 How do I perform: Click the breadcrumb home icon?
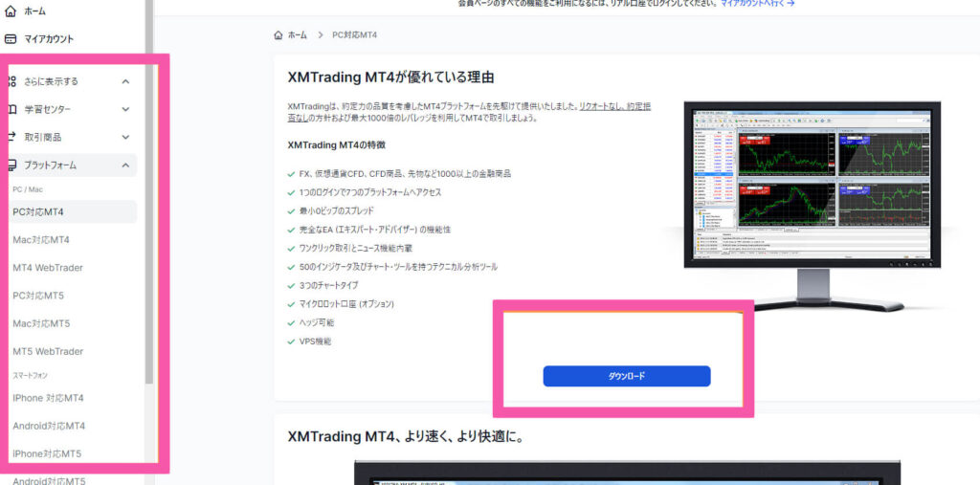click(278, 34)
